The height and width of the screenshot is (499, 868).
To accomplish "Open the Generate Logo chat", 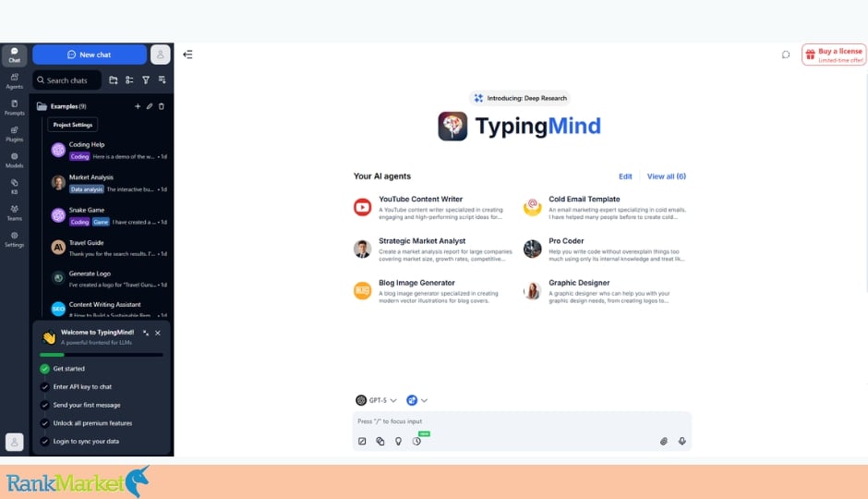I will tap(109, 278).
